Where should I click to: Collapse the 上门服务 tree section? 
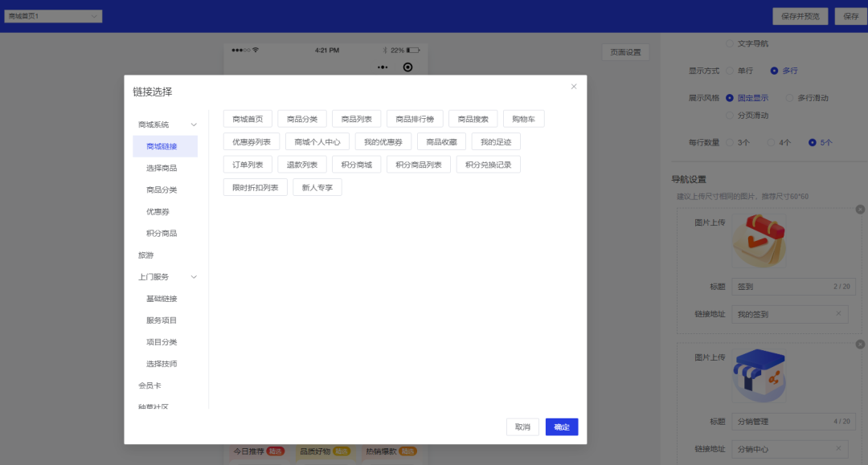click(194, 277)
